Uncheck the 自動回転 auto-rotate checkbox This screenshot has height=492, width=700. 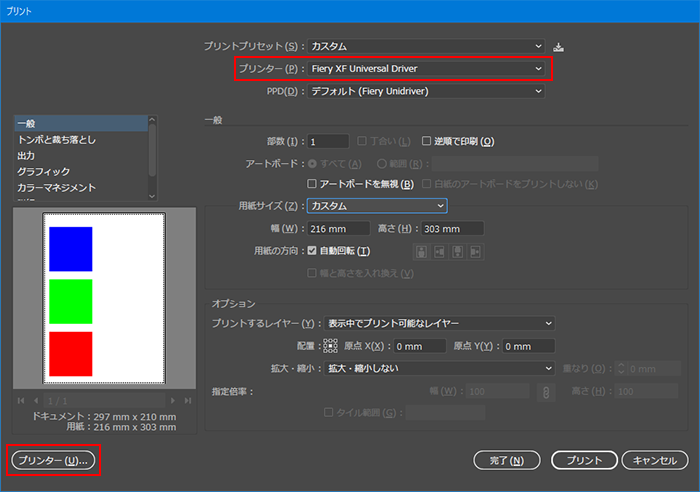(x=312, y=250)
